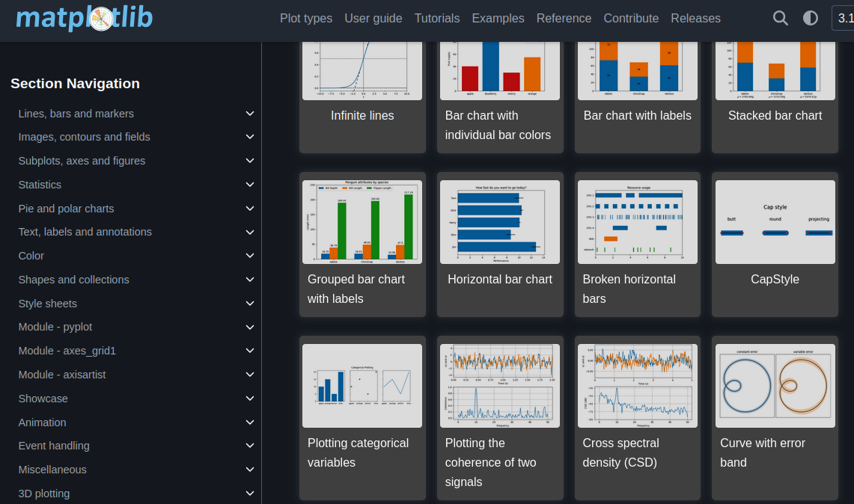Go to the Examples tab
854x504 pixels.
[498, 19]
